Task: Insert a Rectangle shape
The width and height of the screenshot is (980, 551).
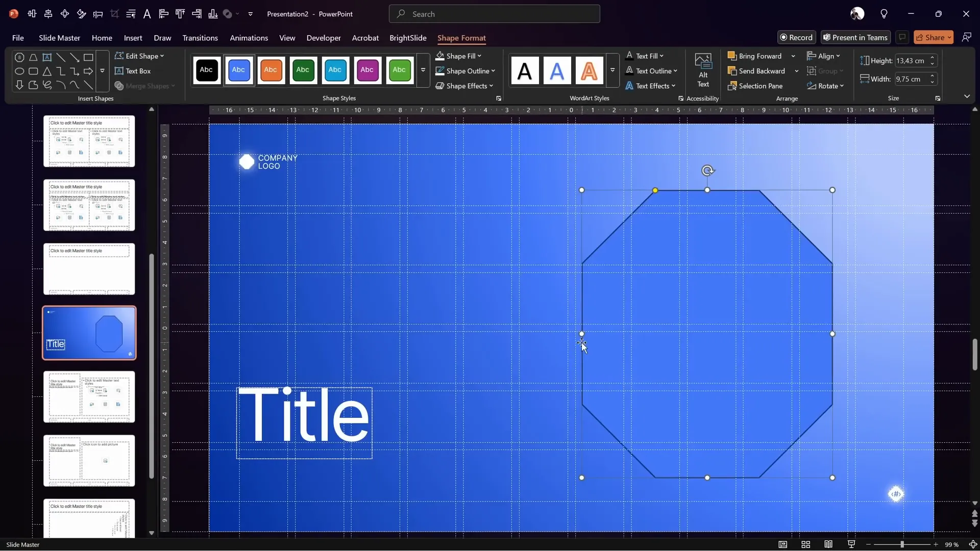Action: [88, 57]
